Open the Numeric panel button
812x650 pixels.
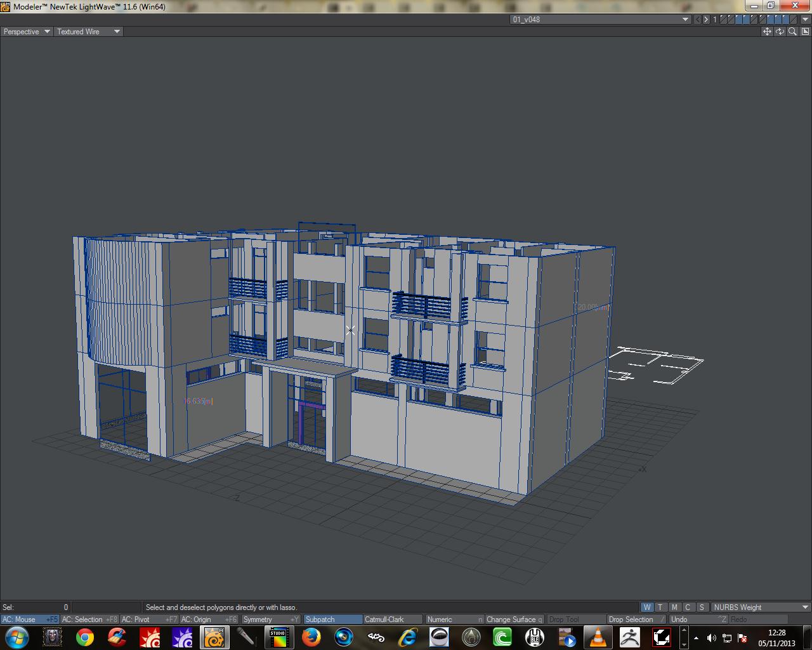click(454, 620)
